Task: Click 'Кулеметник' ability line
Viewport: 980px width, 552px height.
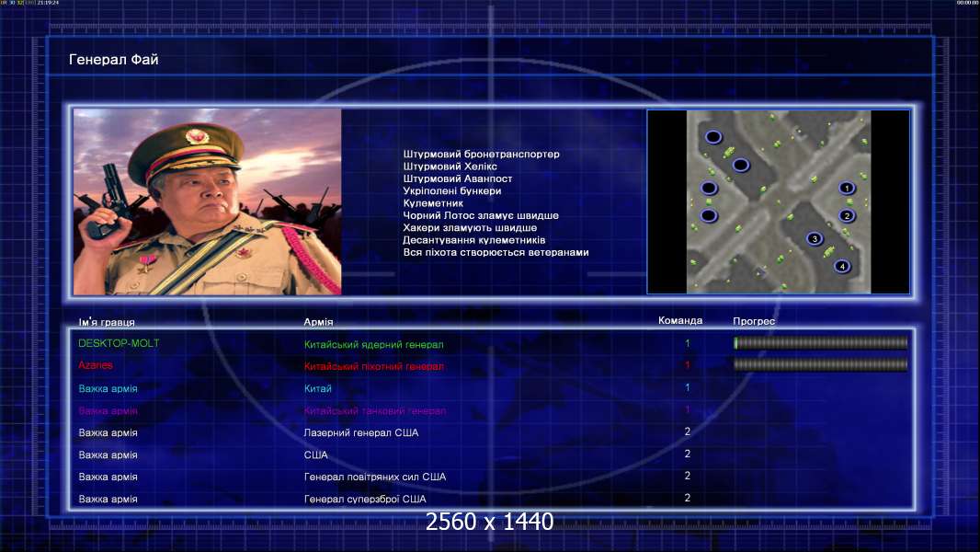Action: pos(433,203)
